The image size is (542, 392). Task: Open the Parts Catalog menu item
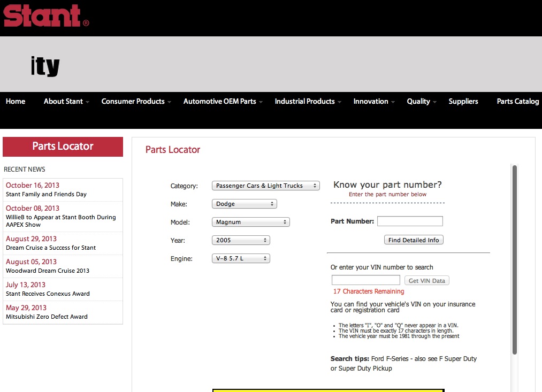(518, 101)
